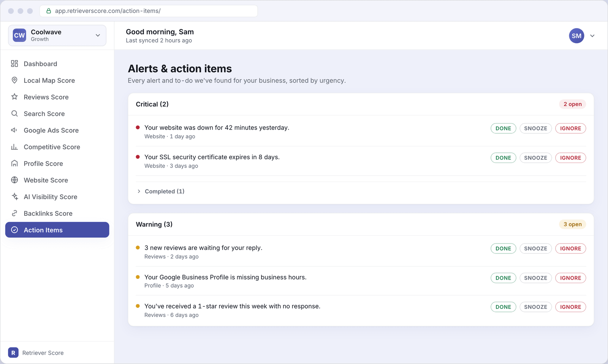The image size is (608, 364).
Task: Go to Local Map Score page
Action: (57, 80)
